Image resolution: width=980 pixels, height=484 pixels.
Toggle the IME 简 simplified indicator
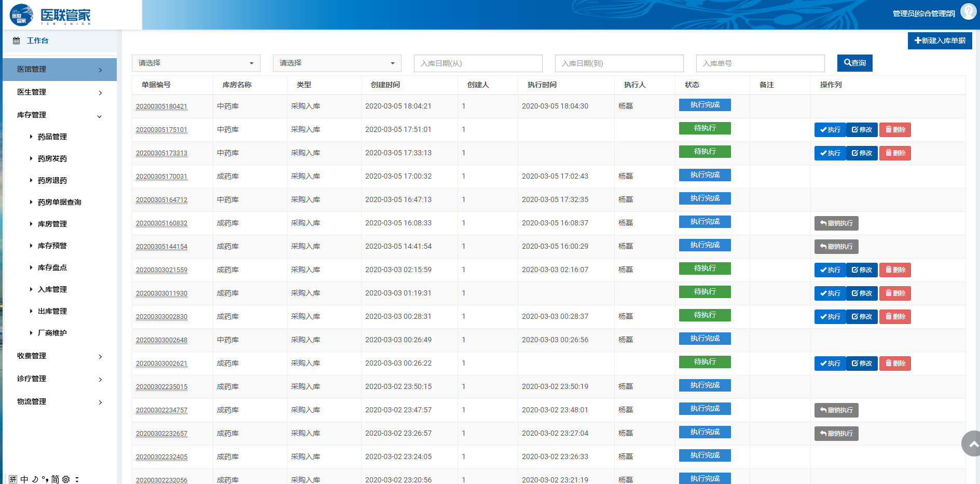[x=55, y=479]
